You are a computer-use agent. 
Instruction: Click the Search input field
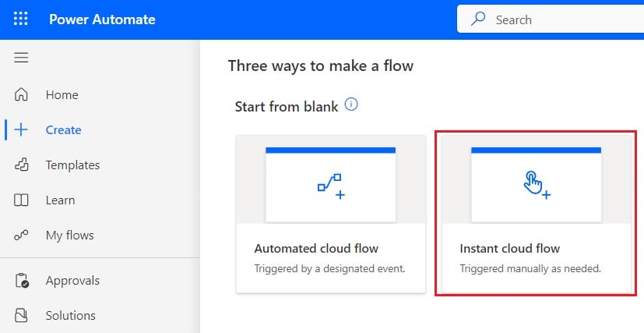pos(551,19)
